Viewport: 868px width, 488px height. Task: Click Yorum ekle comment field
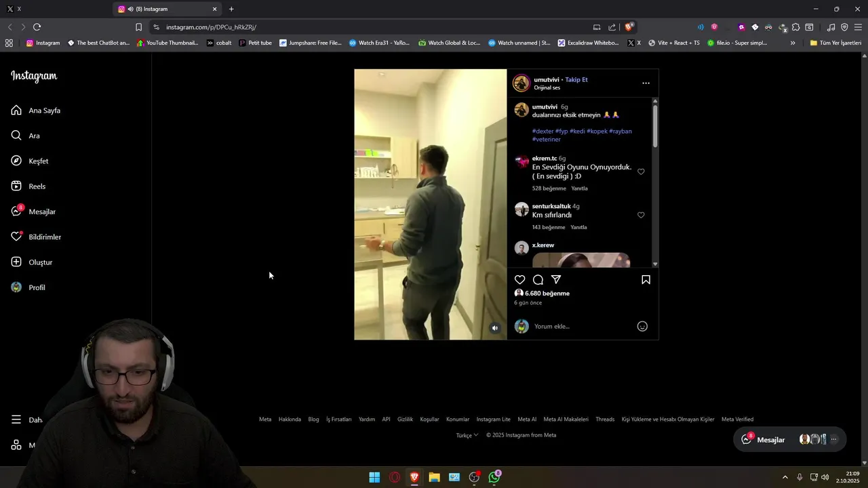583,327
